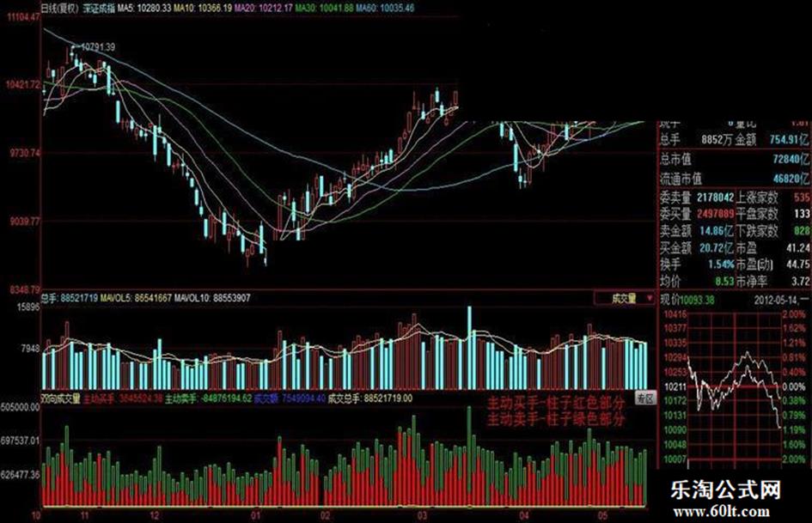Click the 0.00% label on intraday chart
812x523 pixels.
click(x=794, y=386)
